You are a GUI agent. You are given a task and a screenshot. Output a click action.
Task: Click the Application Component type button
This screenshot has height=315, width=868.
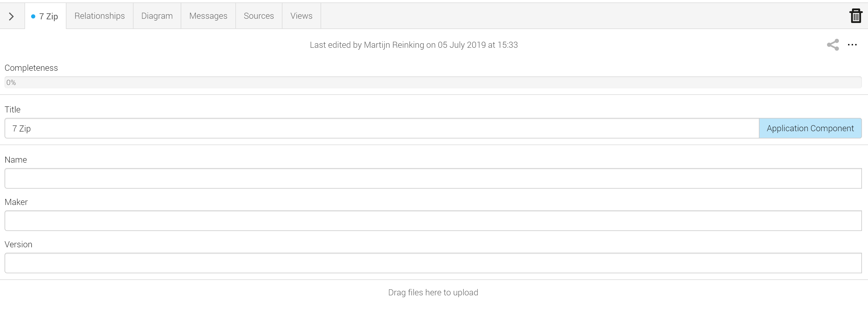pos(810,128)
